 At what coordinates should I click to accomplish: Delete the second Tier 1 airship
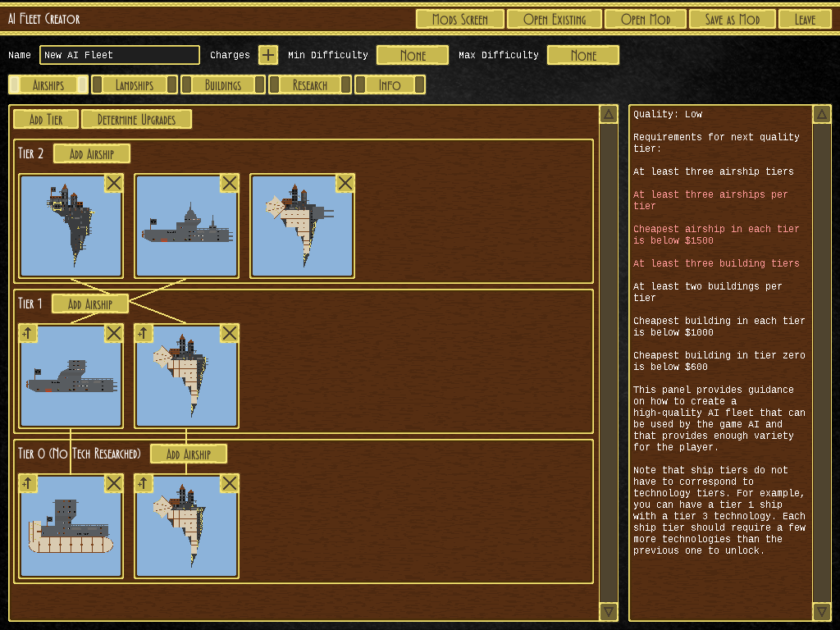[229, 333]
